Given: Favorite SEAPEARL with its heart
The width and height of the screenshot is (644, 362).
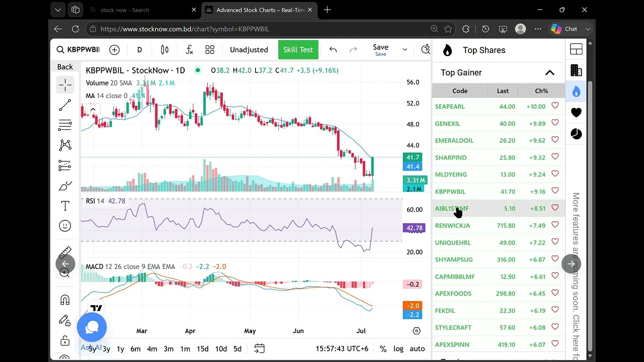Looking at the screenshot, I should pyautogui.click(x=555, y=106).
